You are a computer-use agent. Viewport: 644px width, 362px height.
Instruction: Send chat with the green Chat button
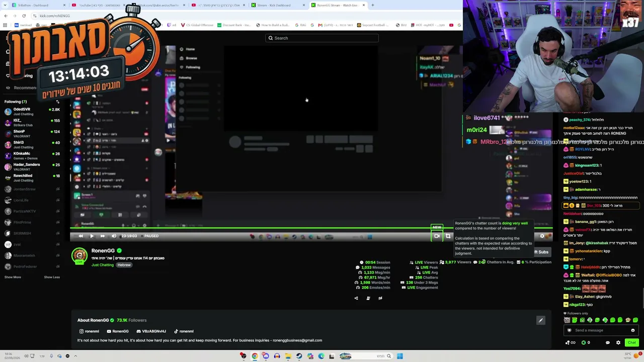click(x=631, y=342)
